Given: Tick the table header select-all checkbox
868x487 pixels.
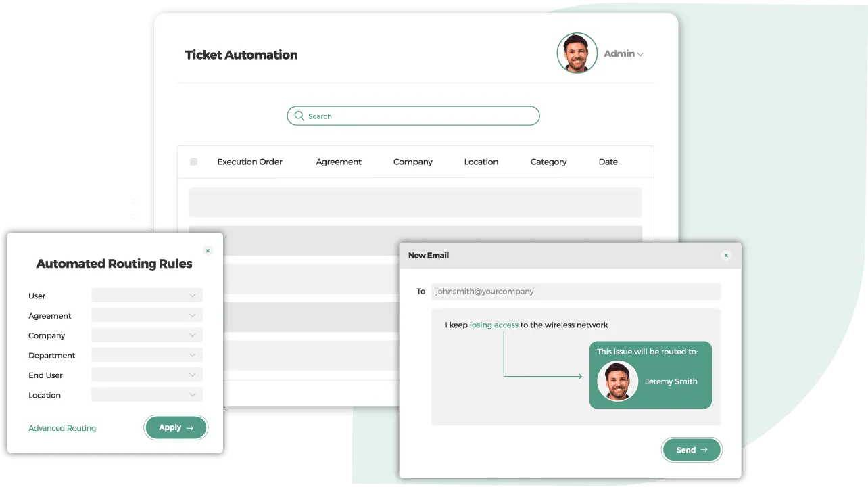Looking at the screenshot, I should pos(193,162).
